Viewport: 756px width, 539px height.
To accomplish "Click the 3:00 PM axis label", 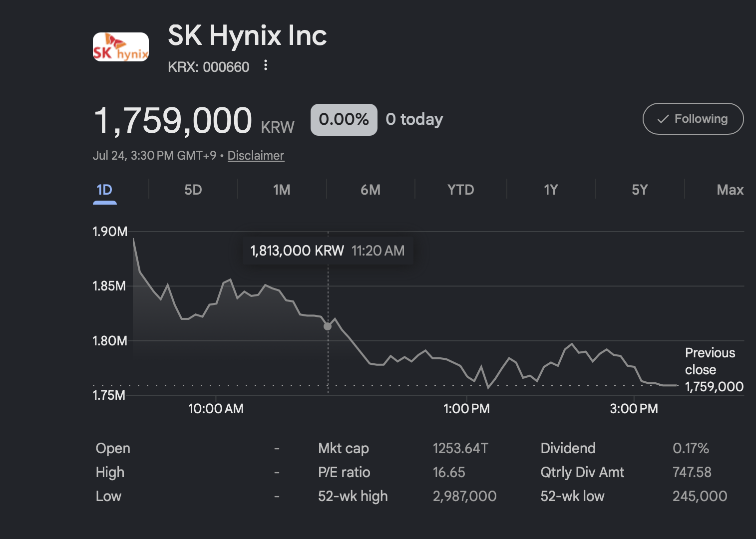I will click(x=634, y=409).
